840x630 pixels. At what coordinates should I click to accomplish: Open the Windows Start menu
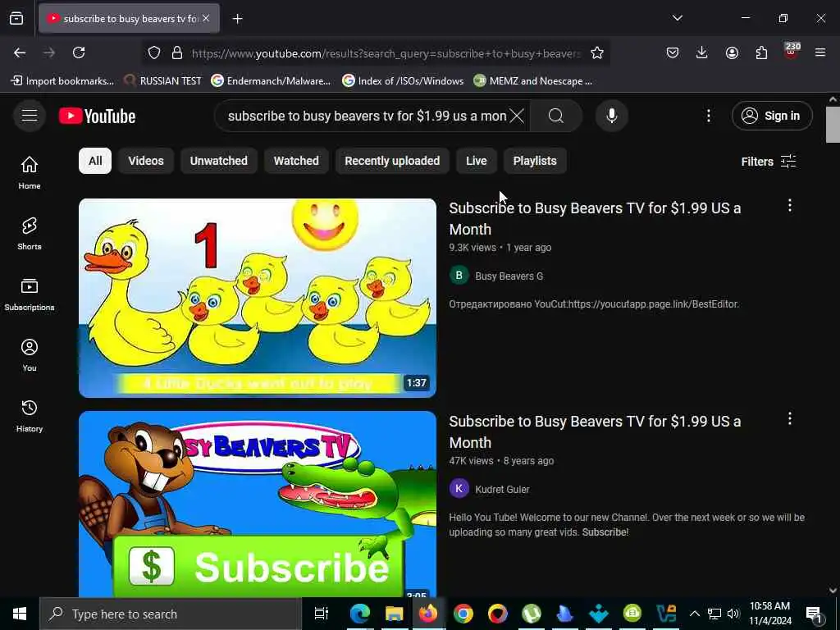click(20, 614)
